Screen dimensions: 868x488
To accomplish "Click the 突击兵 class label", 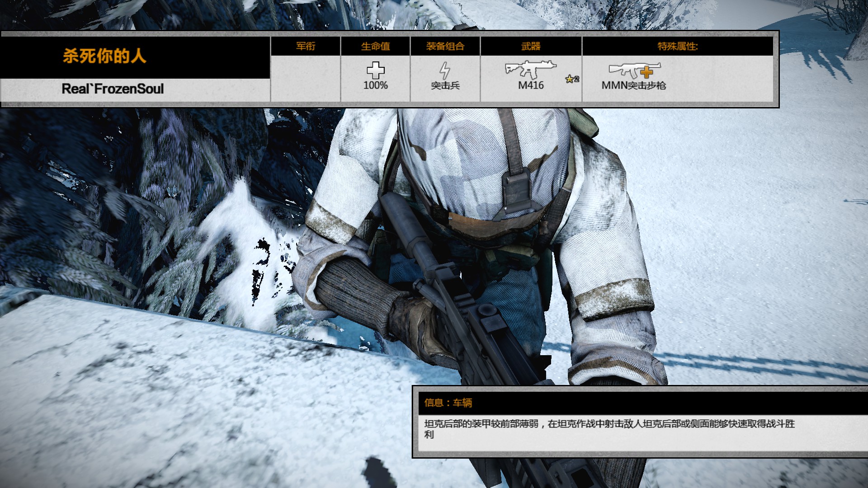I will click(x=445, y=85).
